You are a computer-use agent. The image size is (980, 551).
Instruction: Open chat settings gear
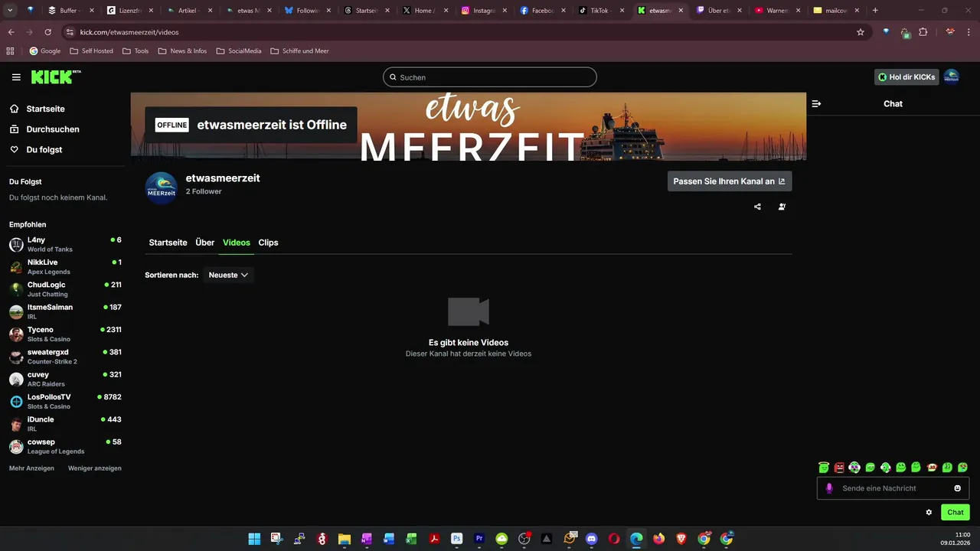(929, 512)
